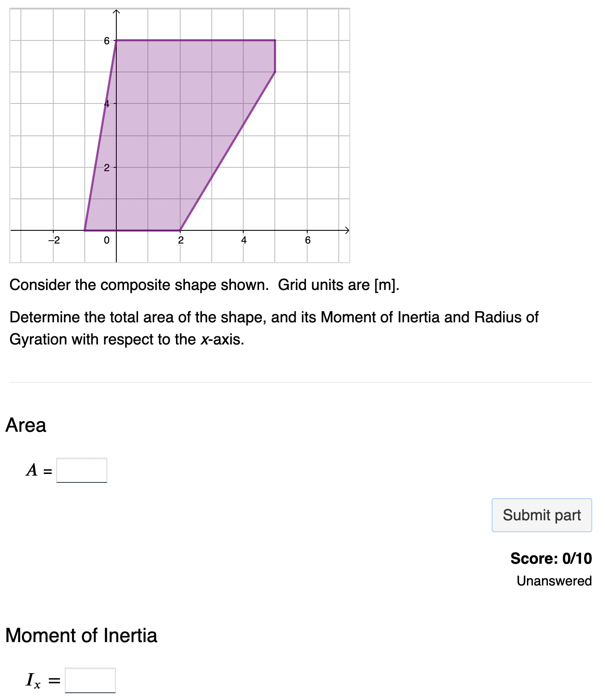Screen dimensions: 605x700
Task: Click the Score: 0/10 label
Action: pos(552,559)
